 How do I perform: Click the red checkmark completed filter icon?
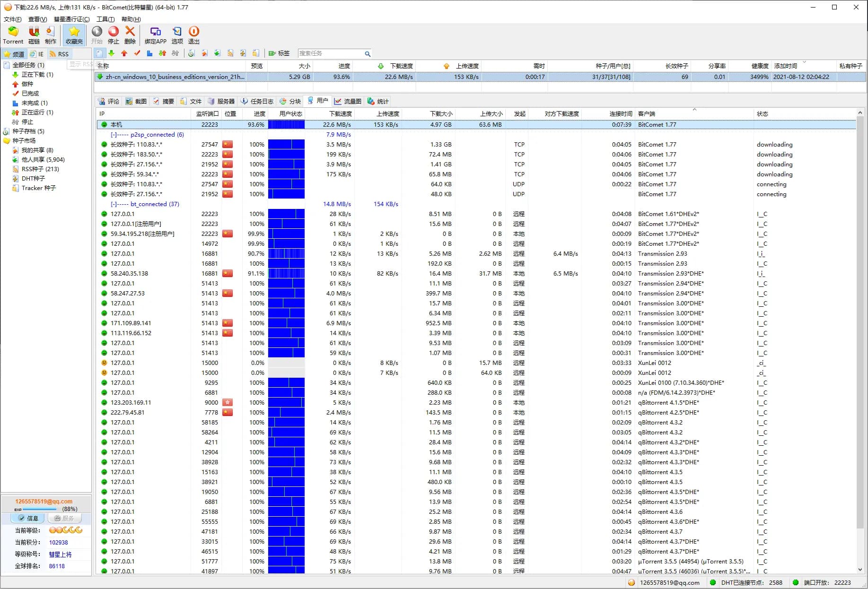pyautogui.click(x=137, y=53)
